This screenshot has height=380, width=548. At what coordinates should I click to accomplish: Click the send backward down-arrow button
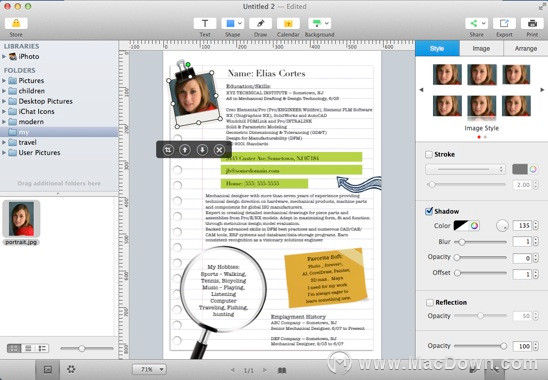[x=202, y=150]
